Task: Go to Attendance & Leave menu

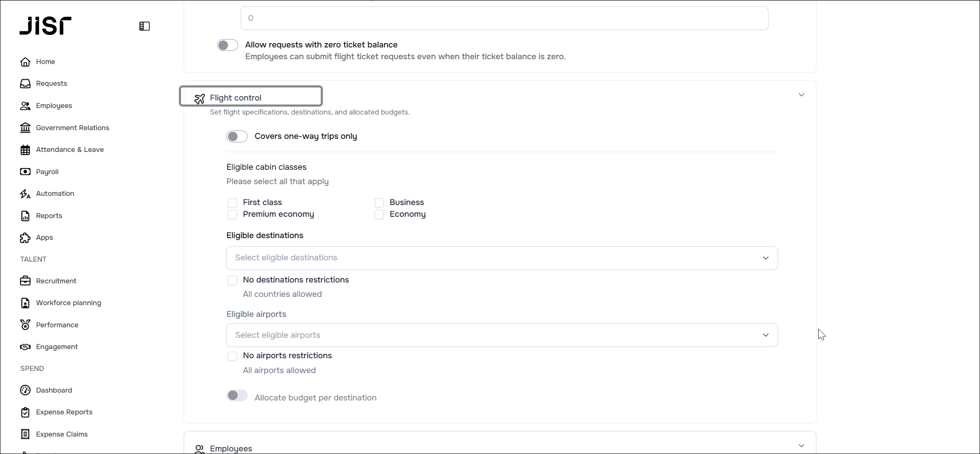Action: (70, 150)
